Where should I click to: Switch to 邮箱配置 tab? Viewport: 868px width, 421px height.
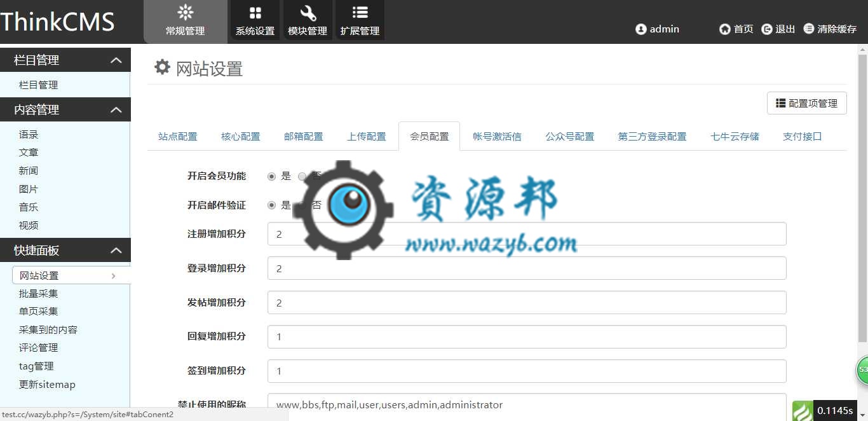[304, 136]
